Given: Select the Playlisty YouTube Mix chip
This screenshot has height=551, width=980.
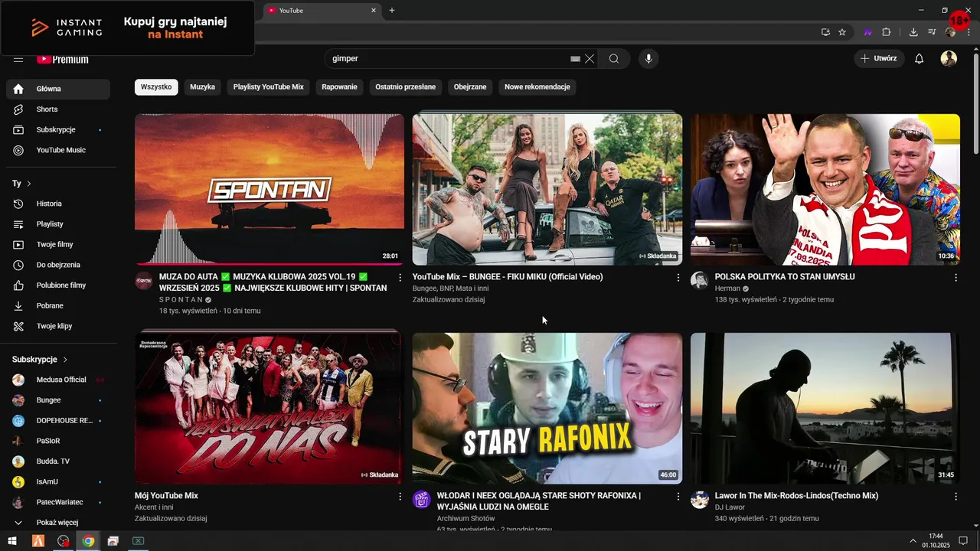Looking at the screenshot, I should click(269, 87).
